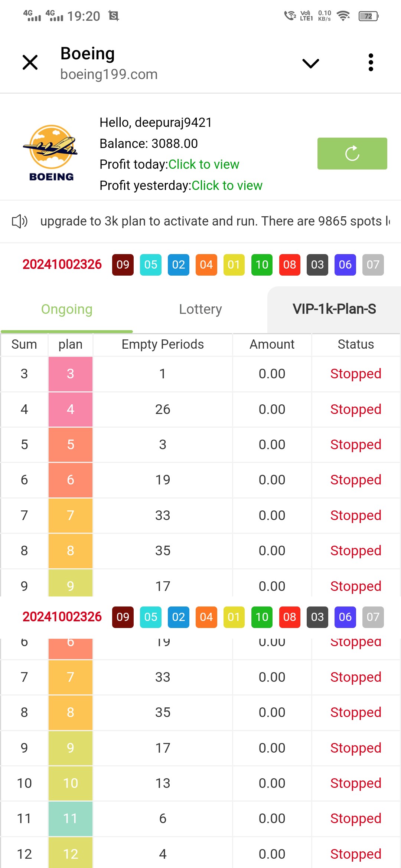
Task: Tap the Stopped status for sum 11
Action: (x=356, y=819)
